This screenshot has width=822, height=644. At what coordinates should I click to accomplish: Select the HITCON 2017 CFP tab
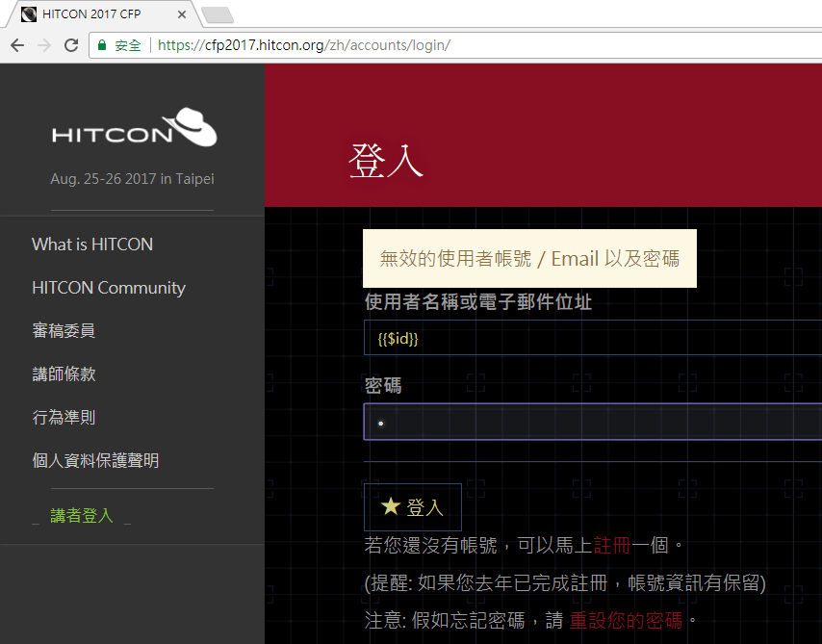[102, 14]
